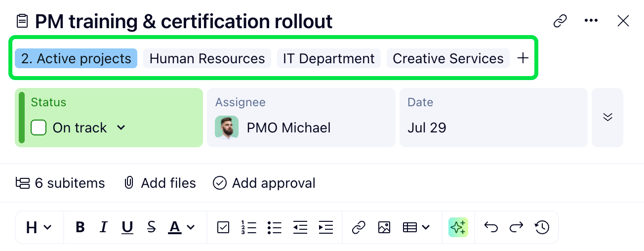Select the Human Resources tag
Screen dimensions: 644x251
207,58
